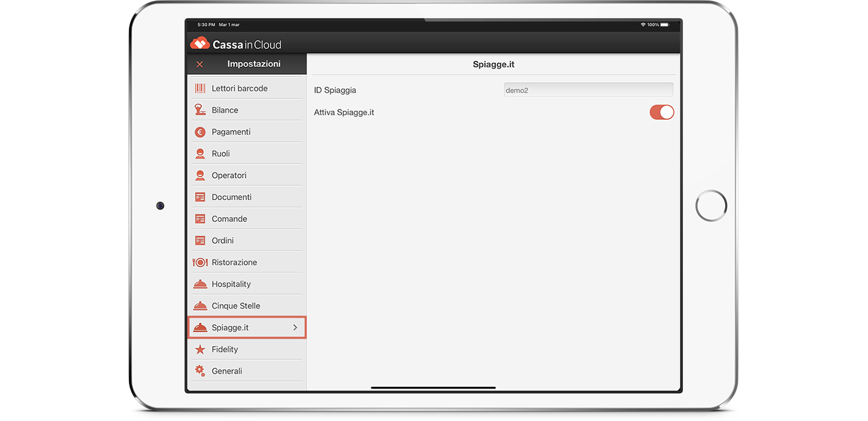868x421 pixels.
Task: Click the star icon beside Fidelity
Action: click(200, 349)
